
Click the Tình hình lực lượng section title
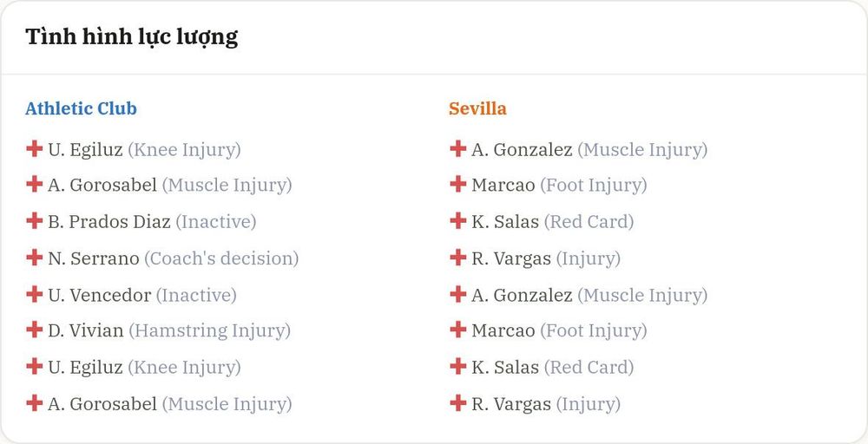(132, 37)
